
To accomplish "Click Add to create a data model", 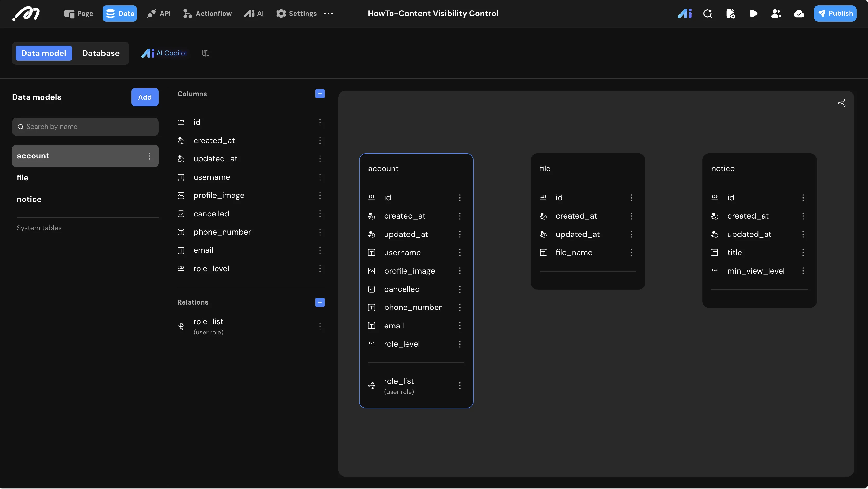I will click(x=145, y=97).
